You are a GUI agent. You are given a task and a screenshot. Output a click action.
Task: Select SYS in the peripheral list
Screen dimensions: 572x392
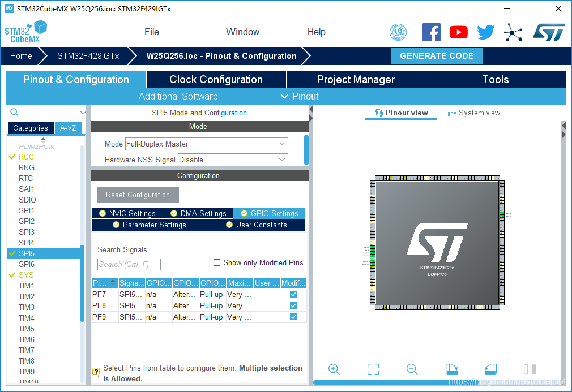[26, 275]
